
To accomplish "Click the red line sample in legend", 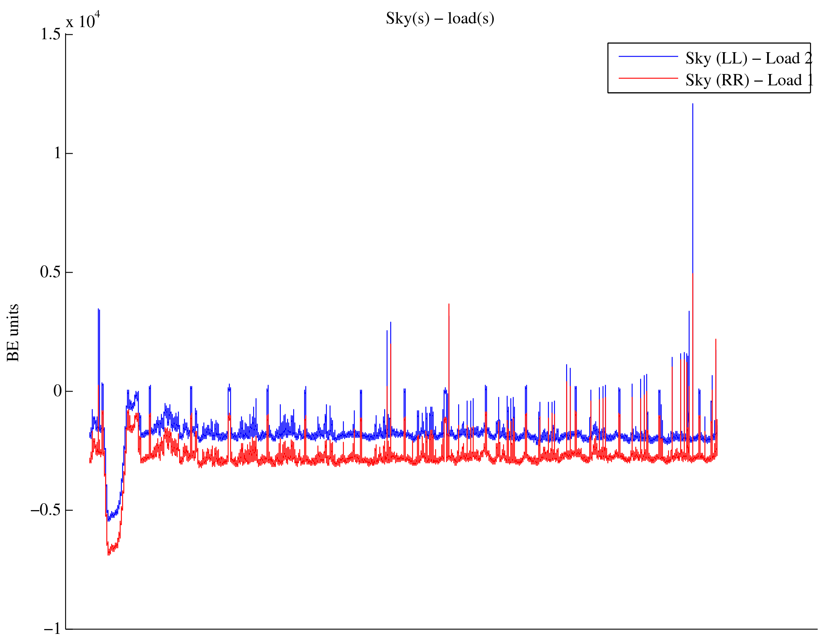I will [x=648, y=78].
